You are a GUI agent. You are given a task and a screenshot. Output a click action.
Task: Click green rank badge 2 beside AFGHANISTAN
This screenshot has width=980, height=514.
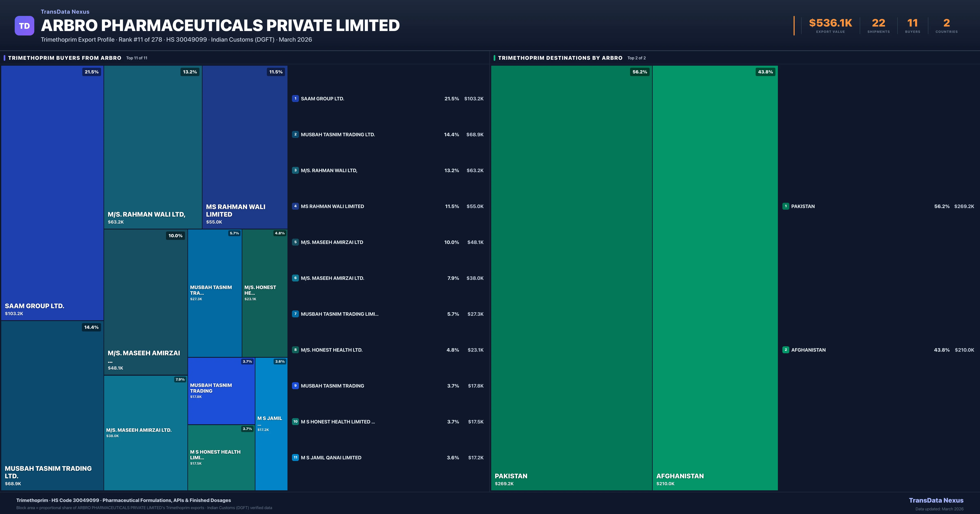click(x=786, y=350)
